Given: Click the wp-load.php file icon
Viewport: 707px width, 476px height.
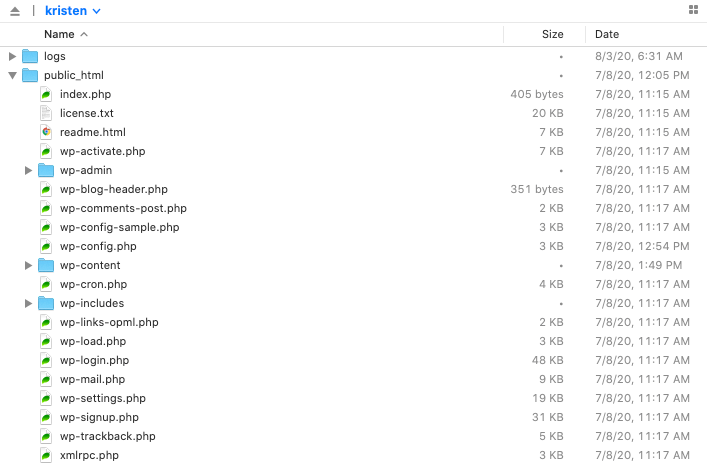Looking at the screenshot, I should (46, 341).
